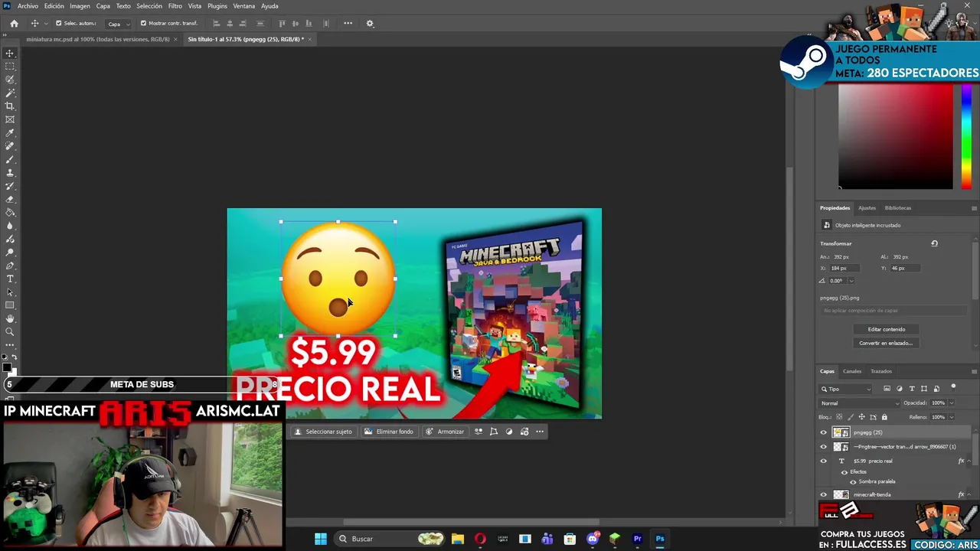Select the Crop tool
The height and width of the screenshot is (551, 980).
point(10,106)
